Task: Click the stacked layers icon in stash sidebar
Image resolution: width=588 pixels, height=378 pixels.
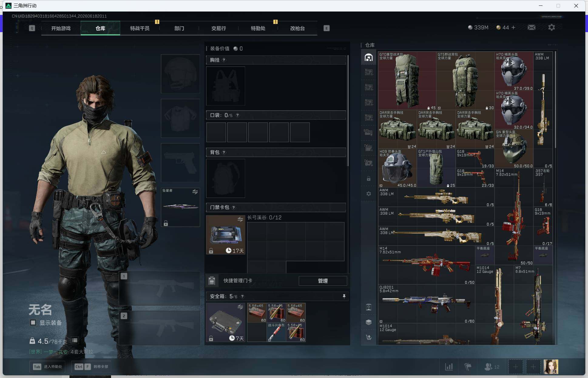Action: 369,322
